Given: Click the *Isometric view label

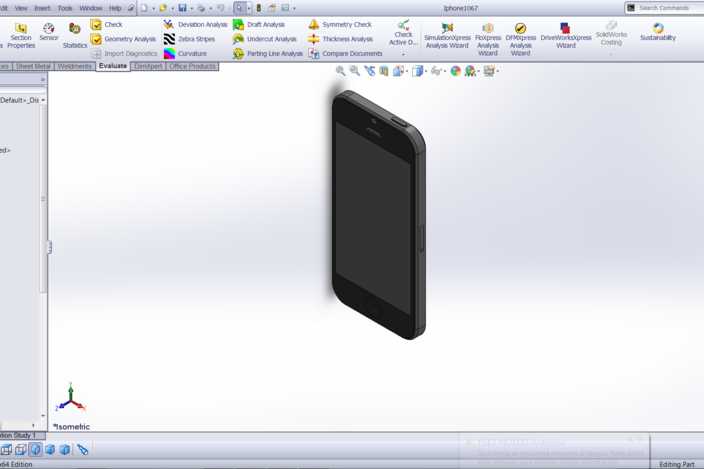Looking at the screenshot, I should coord(71,427).
